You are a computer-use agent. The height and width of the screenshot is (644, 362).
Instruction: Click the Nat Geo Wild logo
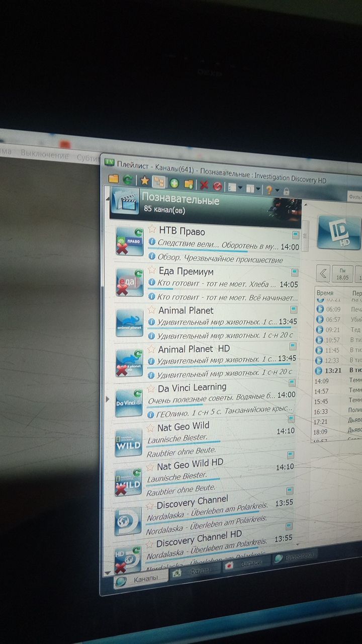(128, 442)
